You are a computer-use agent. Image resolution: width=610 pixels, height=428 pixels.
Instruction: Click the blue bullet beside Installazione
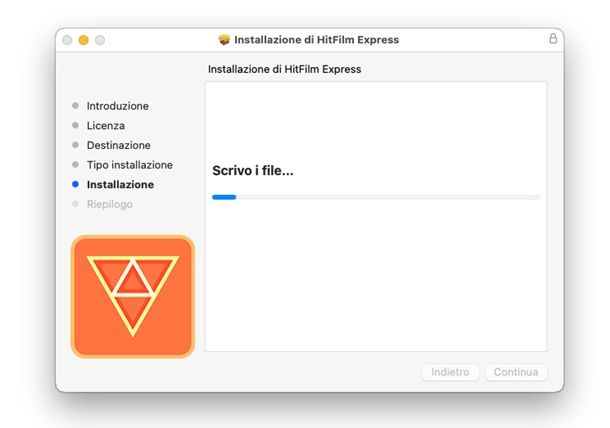point(75,185)
